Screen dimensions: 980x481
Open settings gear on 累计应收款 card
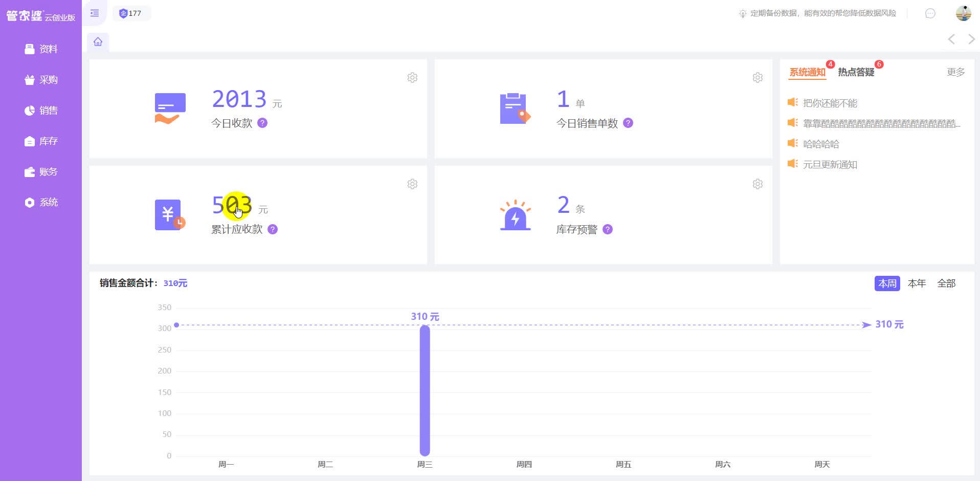(412, 184)
